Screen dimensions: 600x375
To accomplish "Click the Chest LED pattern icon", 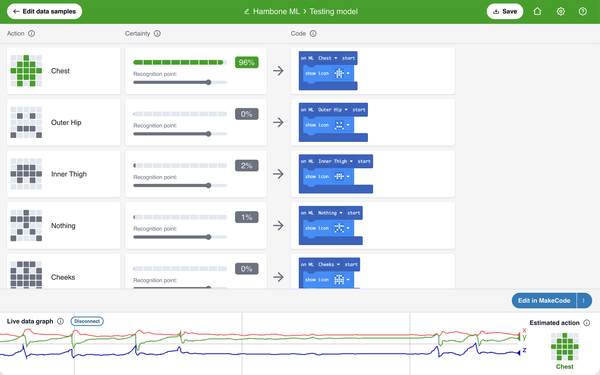I will point(26,71).
